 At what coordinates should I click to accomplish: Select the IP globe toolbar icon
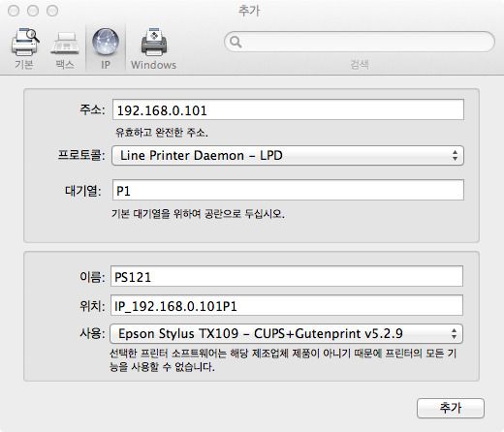(x=106, y=42)
